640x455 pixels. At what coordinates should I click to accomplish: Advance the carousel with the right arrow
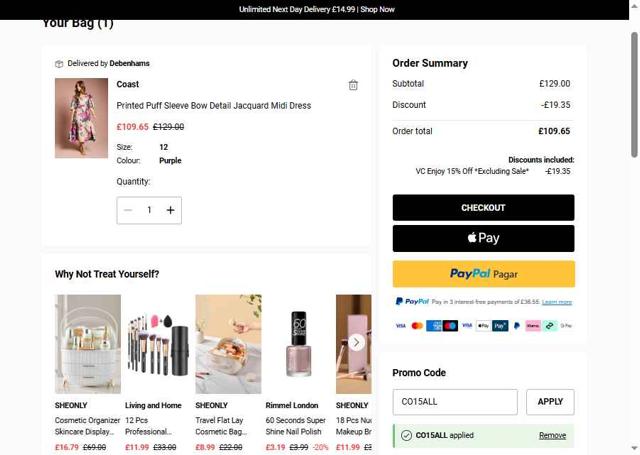[356, 342]
